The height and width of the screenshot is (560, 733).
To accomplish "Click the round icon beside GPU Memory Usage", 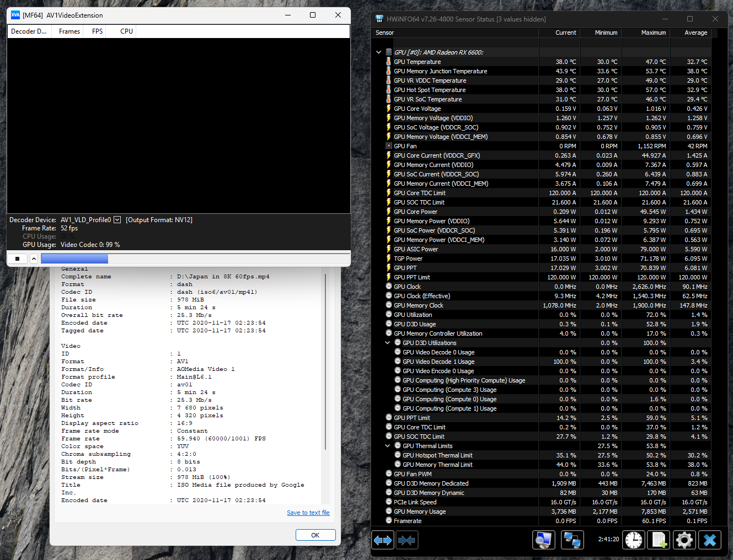I will point(388,511).
